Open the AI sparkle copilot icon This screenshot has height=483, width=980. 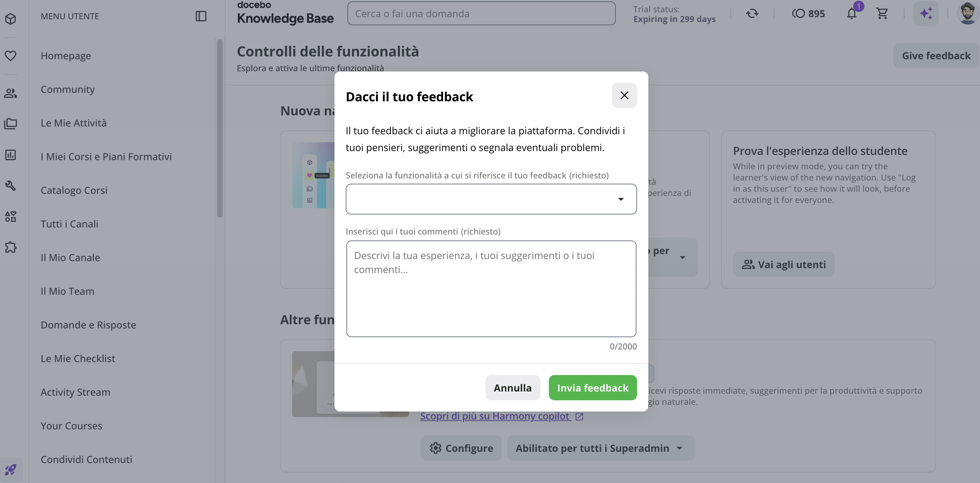pyautogui.click(x=926, y=14)
